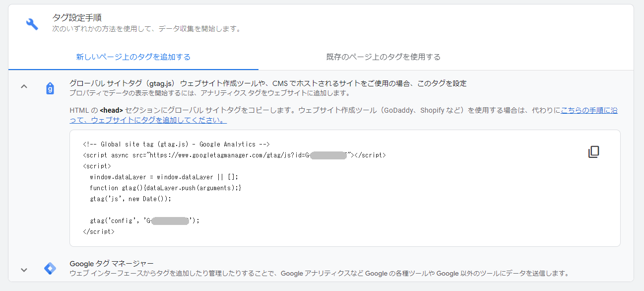Click the blue gtag.js tag icon
The height and width of the screenshot is (291, 644).
coord(50,88)
